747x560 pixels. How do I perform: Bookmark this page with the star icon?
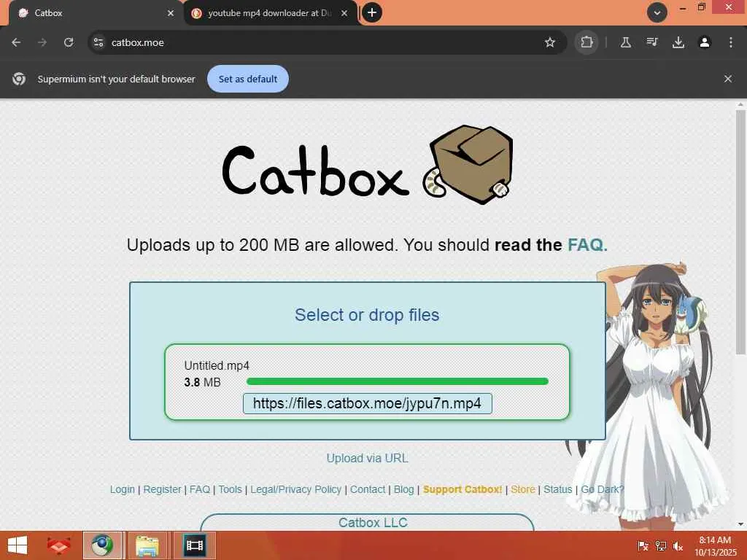click(550, 42)
